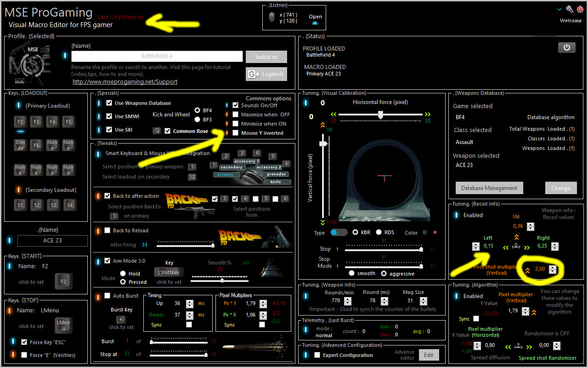This screenshot has height=368, width=588.
Task: Select the S4 secondary loadout key
Action: [x=69, y=205]
